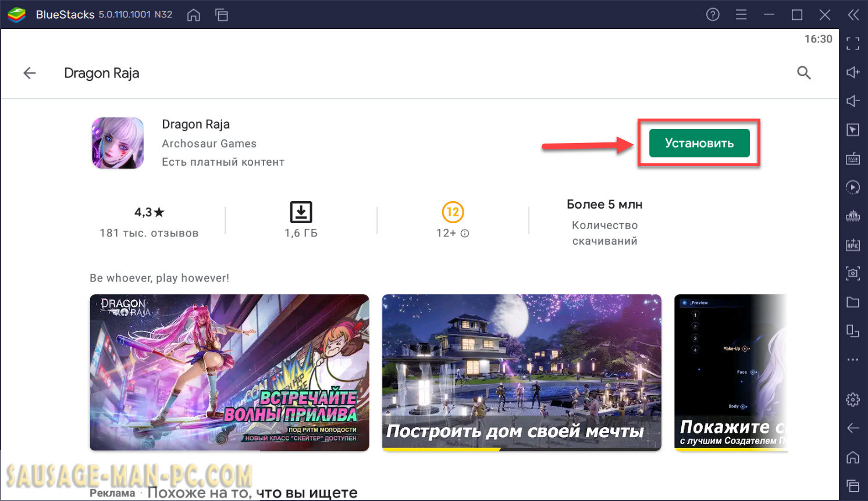Increase volume using the sidebar speaker plus icon
Image resolution: width=868 pixels, height=501 pixels.
click(853, 72)
